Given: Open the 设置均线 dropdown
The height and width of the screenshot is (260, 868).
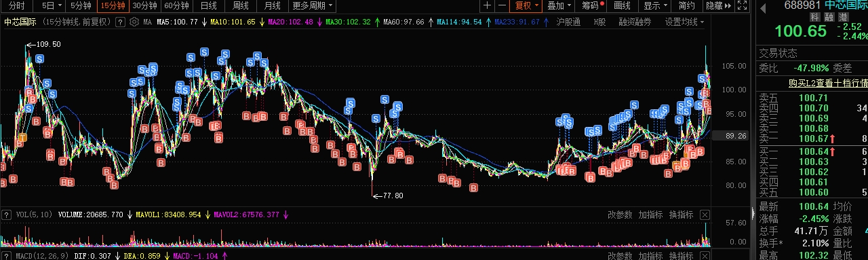Looking at the screenshot, I should pos(684,22).
